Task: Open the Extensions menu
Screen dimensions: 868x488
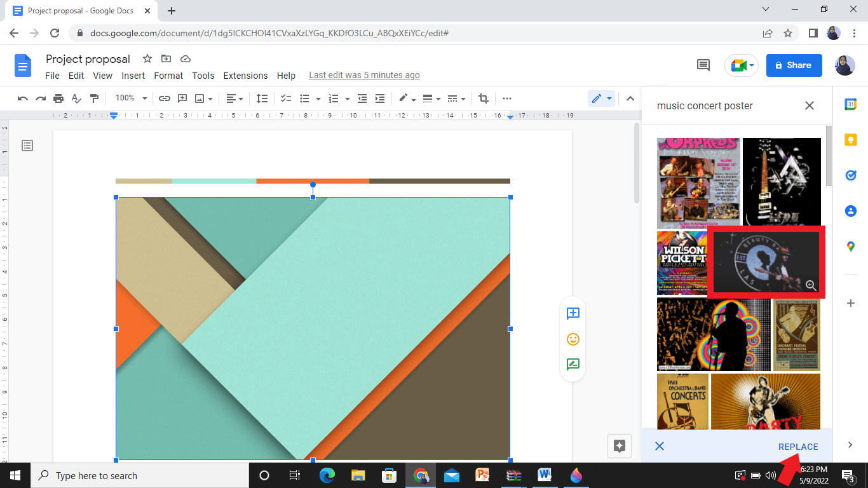Action: (x=245, y=75)
